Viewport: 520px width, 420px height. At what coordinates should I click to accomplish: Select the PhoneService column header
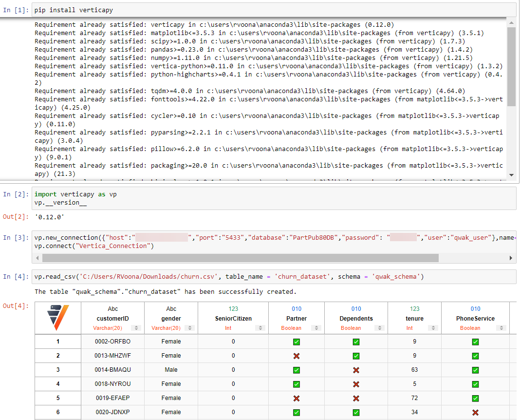click(475, 319)
